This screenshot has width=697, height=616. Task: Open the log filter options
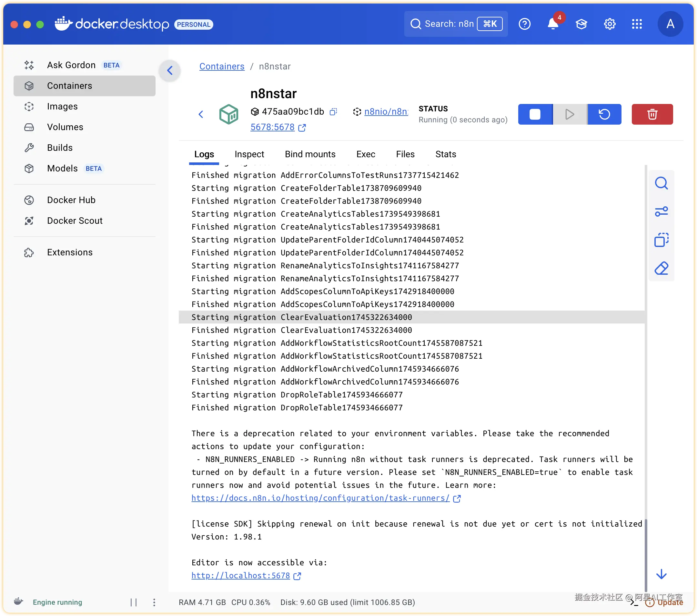[x=661, y=212]
